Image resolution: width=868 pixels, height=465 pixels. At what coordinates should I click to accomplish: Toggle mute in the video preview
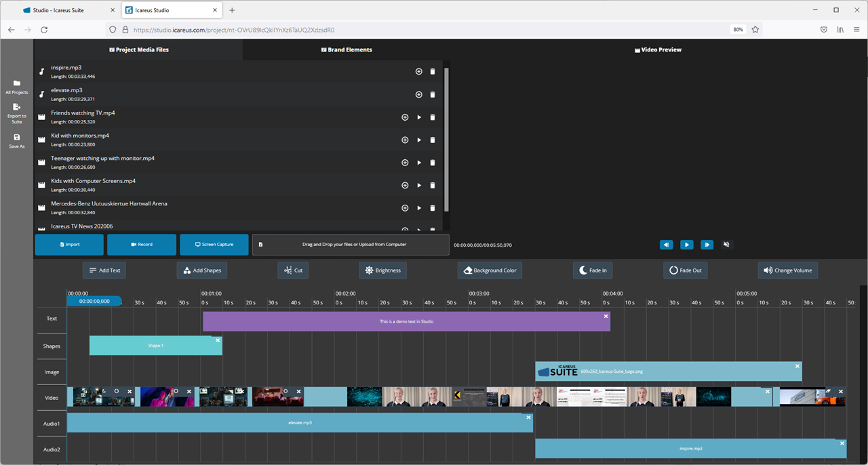(726, 245)
